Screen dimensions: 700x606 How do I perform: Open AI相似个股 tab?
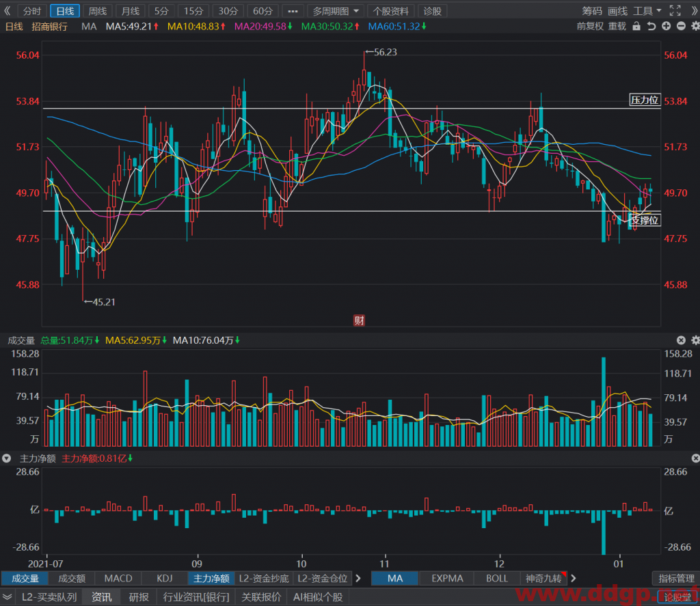[x=318, y=597]
